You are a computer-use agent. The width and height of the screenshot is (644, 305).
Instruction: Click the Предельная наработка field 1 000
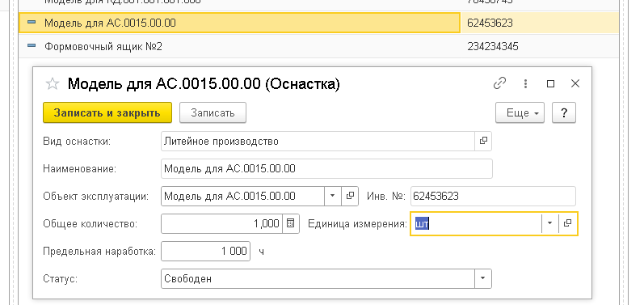point(206,251)
